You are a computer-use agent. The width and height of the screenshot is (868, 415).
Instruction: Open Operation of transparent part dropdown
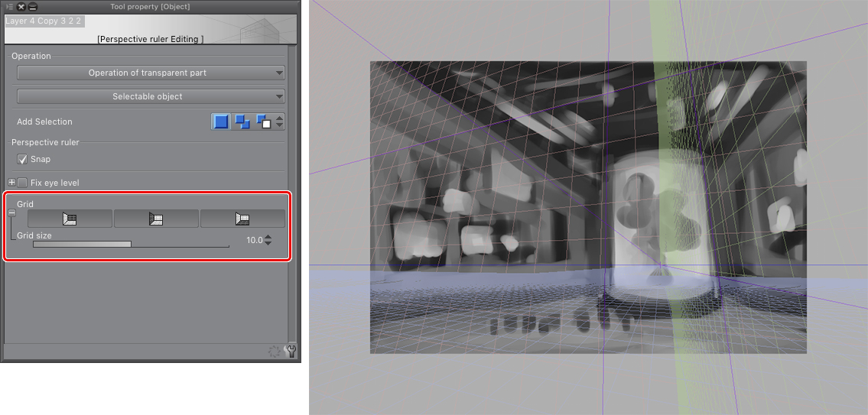pyautogui.click(x=151, y=73)
